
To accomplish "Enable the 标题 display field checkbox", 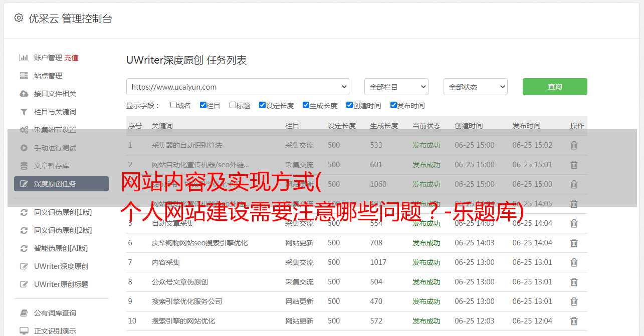I will tap(233, 105).
